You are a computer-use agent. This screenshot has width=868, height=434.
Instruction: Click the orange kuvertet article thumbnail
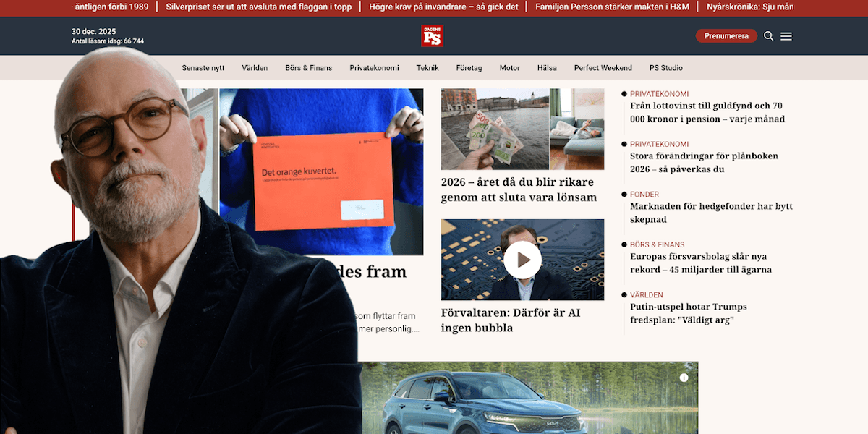(x=323, y=171)
